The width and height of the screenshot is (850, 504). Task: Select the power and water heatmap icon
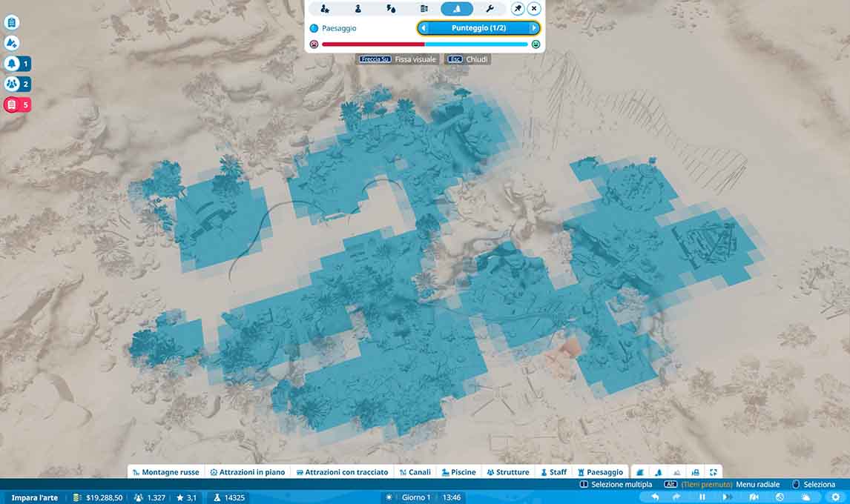(x=391, y=9)
